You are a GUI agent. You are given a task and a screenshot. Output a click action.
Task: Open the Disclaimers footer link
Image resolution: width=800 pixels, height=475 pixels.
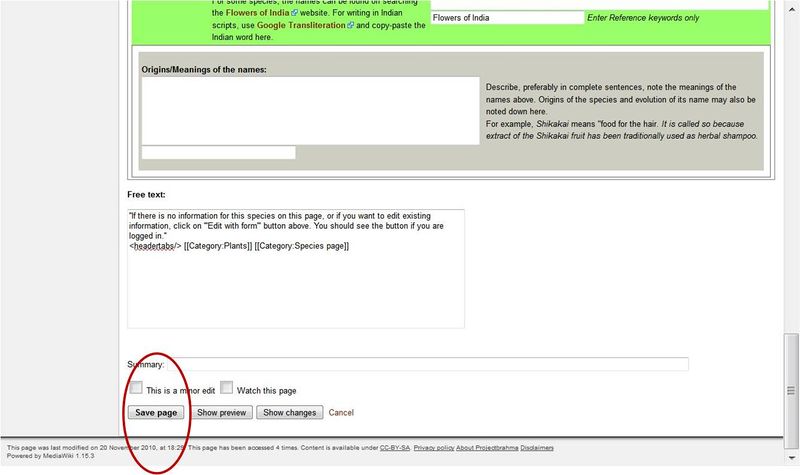click(537, 447)
